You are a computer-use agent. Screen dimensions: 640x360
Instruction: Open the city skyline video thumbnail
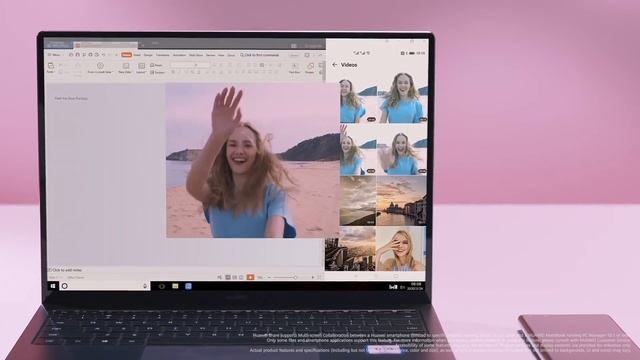click(x=350, y=249)
